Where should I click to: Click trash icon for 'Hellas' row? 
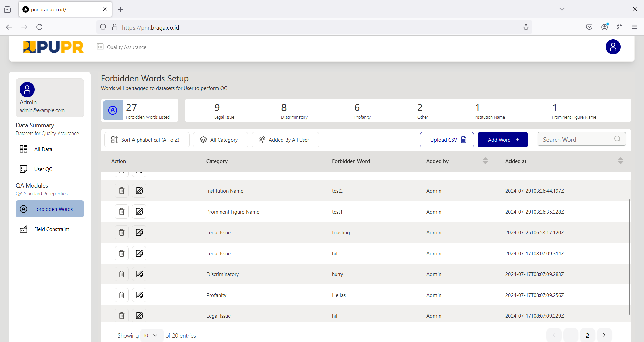coord(122,295)
